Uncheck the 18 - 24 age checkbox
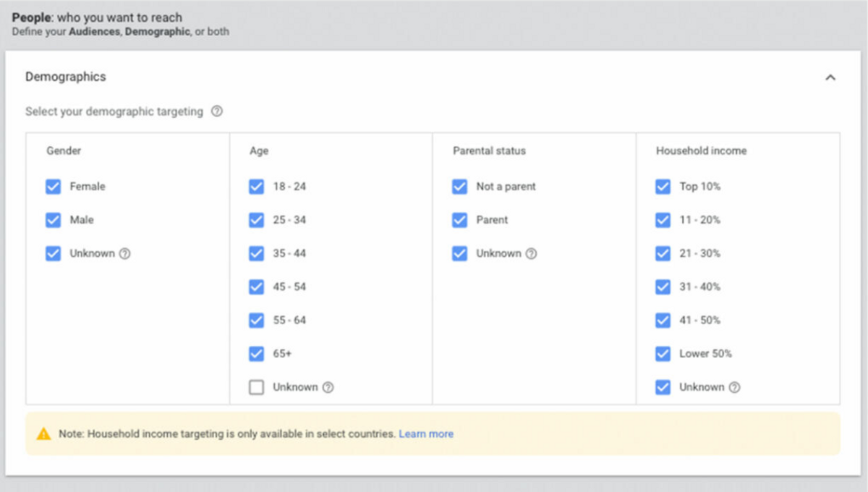The image size is (868, 492). [x=256, y=187]
